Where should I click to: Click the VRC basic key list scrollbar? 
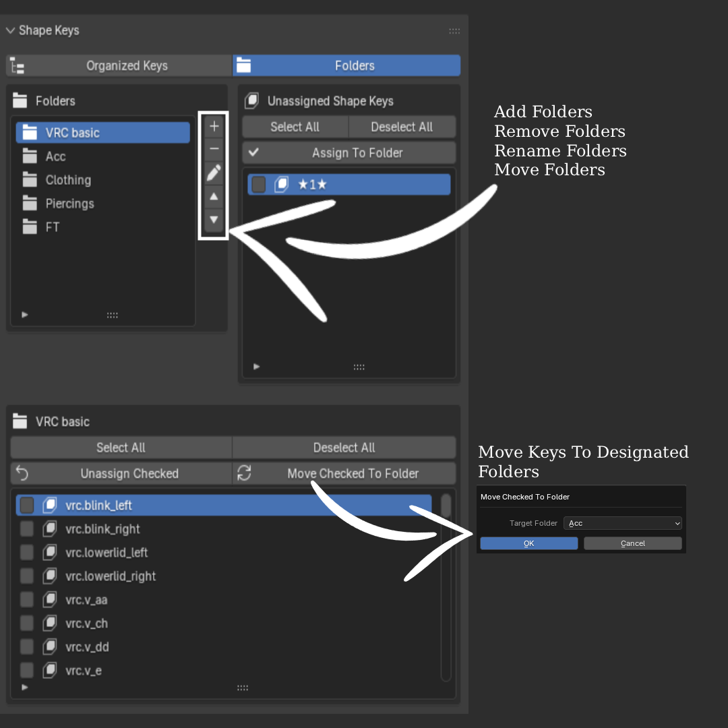click(x=446, y=587)
